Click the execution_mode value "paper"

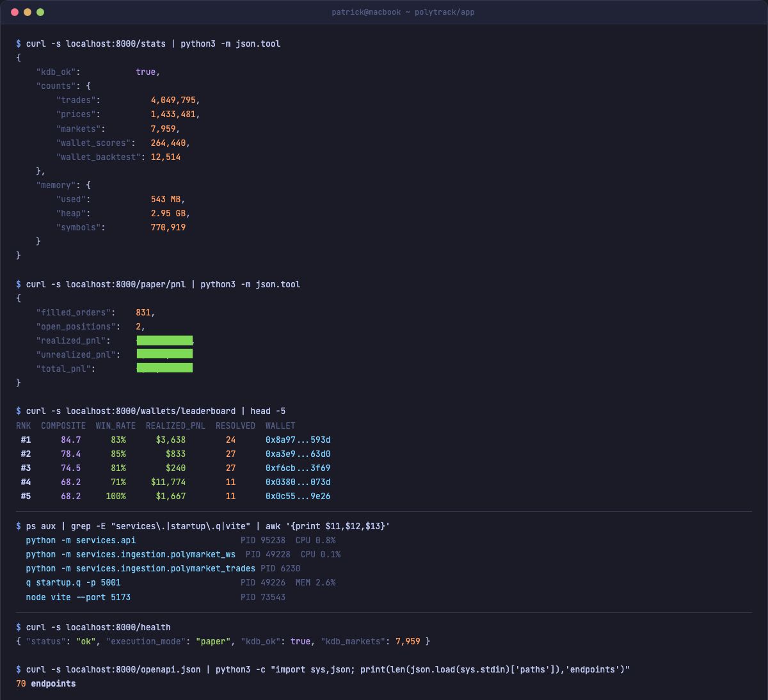tap(213, 641)
